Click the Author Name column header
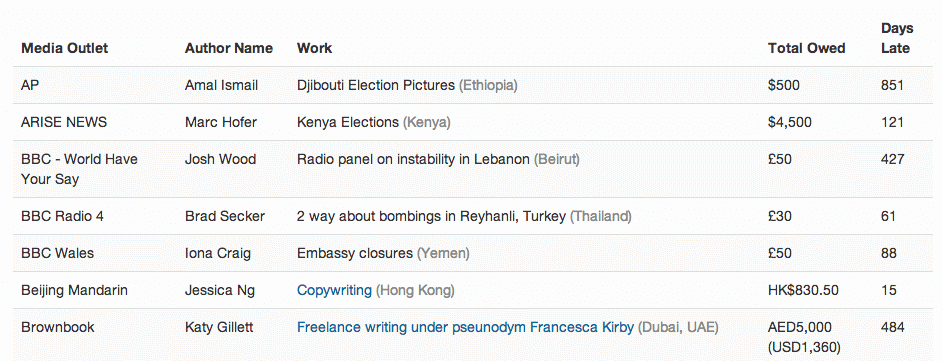The height and width of the screenshot is (361, 943). (229, 48)
